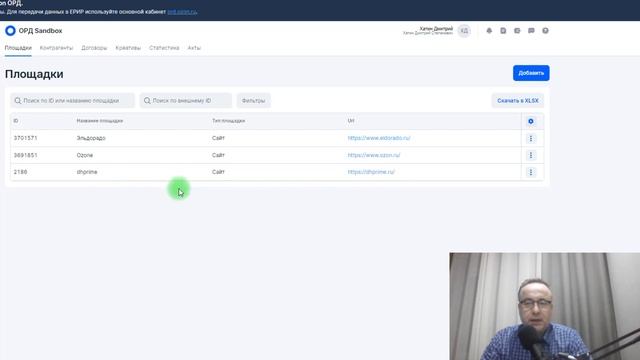Click Сайт type in the dhprime row
The height and width of the screenshot is (360, 640).
(x=218, y=172)
